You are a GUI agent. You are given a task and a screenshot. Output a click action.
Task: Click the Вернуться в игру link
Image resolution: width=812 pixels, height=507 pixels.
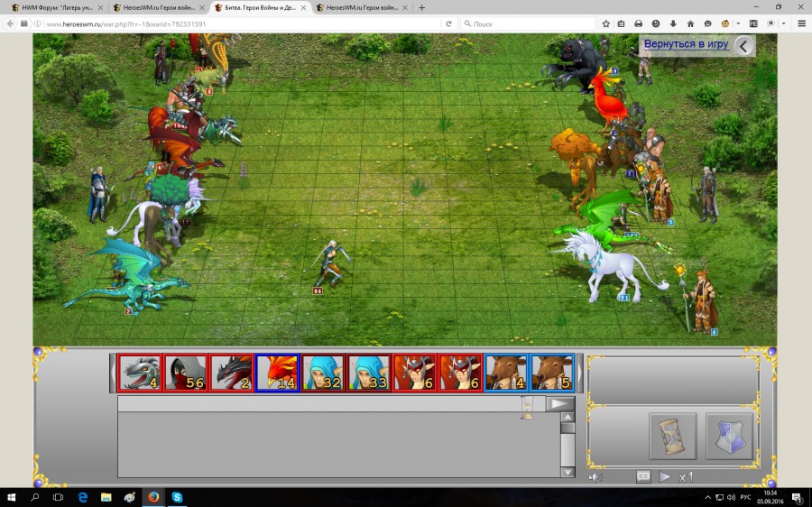click(687, 44)
